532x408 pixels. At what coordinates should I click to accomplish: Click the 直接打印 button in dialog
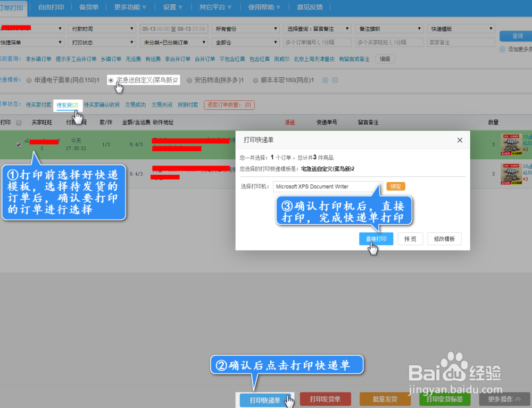[x=376, y=239]
